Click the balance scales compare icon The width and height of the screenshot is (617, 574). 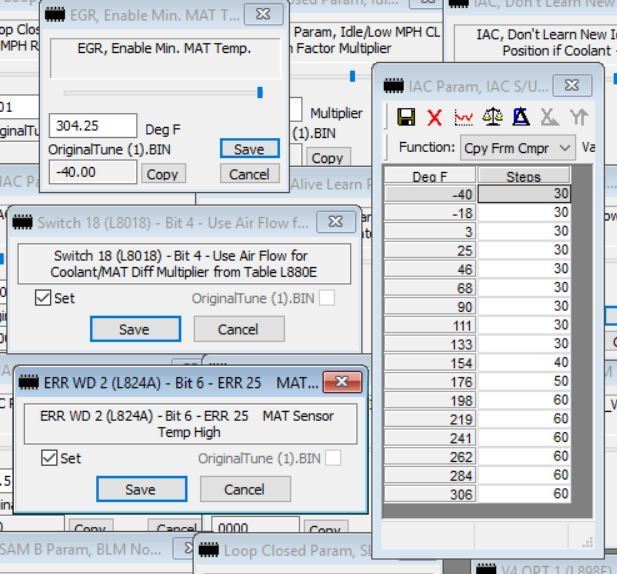tap(492, 118)
